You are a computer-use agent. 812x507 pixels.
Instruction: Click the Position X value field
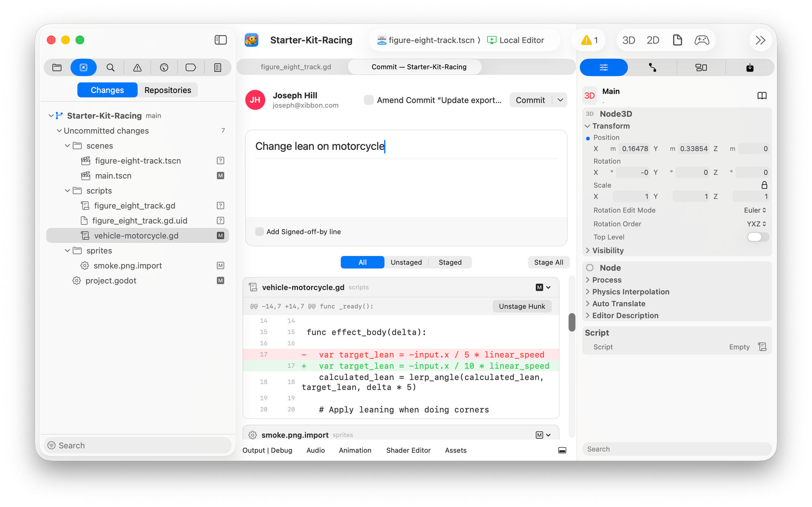tap(634, 149)
